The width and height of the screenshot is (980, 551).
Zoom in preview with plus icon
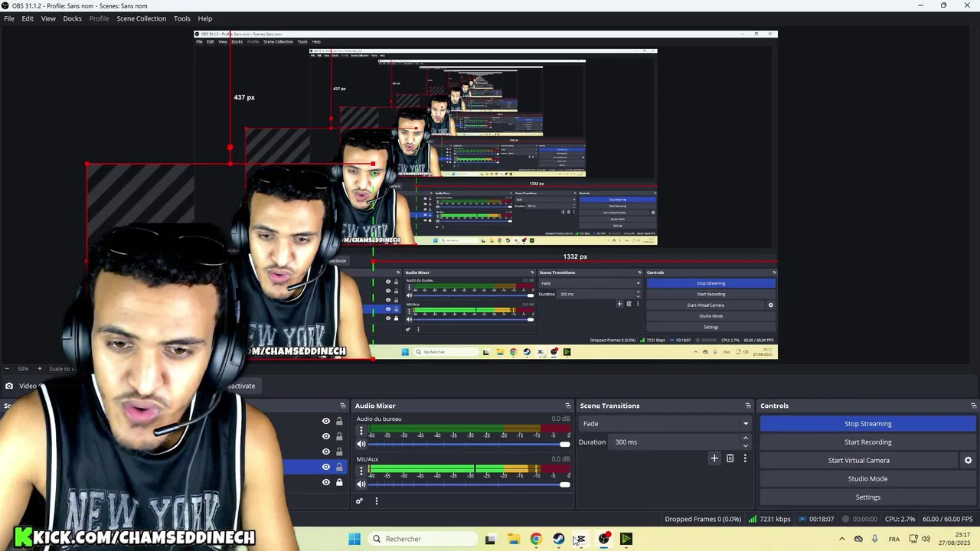point(40,369)
